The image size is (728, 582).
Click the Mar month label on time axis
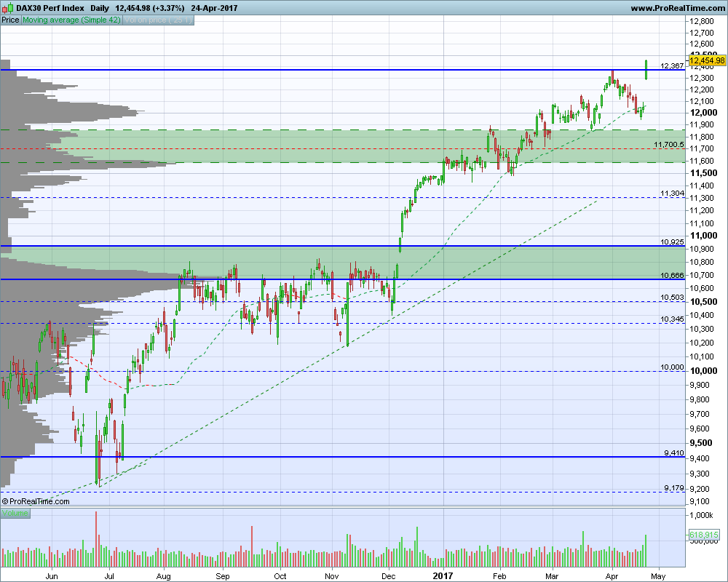(x=552, y=576)
